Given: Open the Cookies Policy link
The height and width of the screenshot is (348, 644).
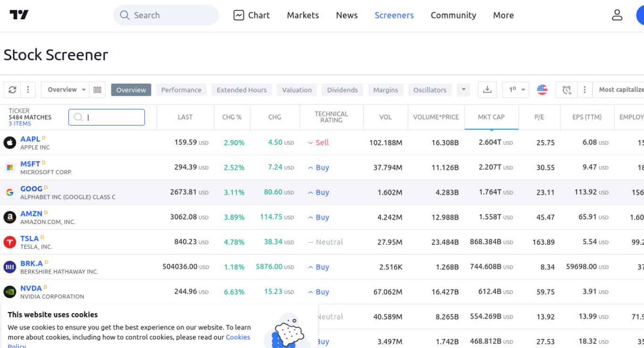Looking at the screenshot, I should [x=238, y=337].
